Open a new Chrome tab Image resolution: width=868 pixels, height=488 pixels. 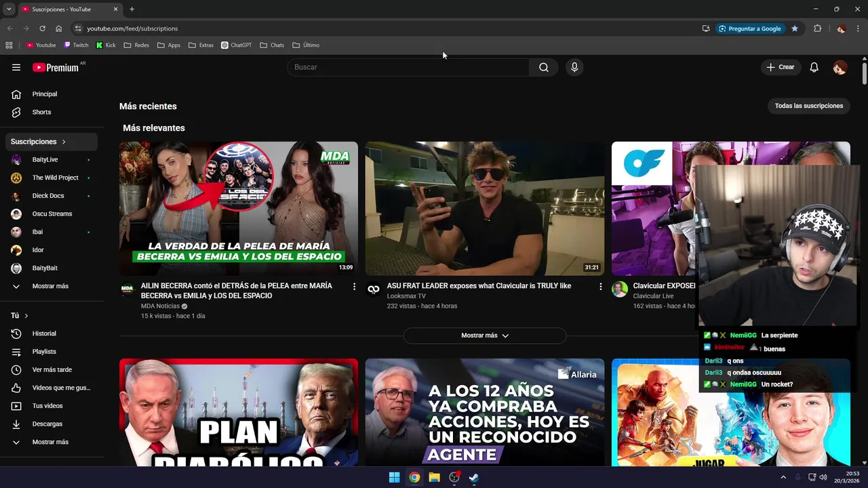coord(132,9)
